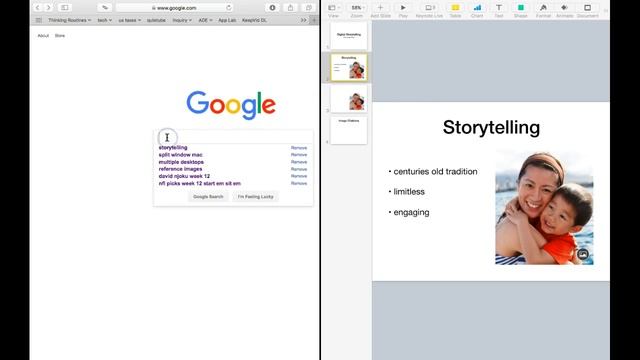Select the multiple desktops suggestion
The height and width of the screenshot is (360, 640).
(x=181, y=162)
